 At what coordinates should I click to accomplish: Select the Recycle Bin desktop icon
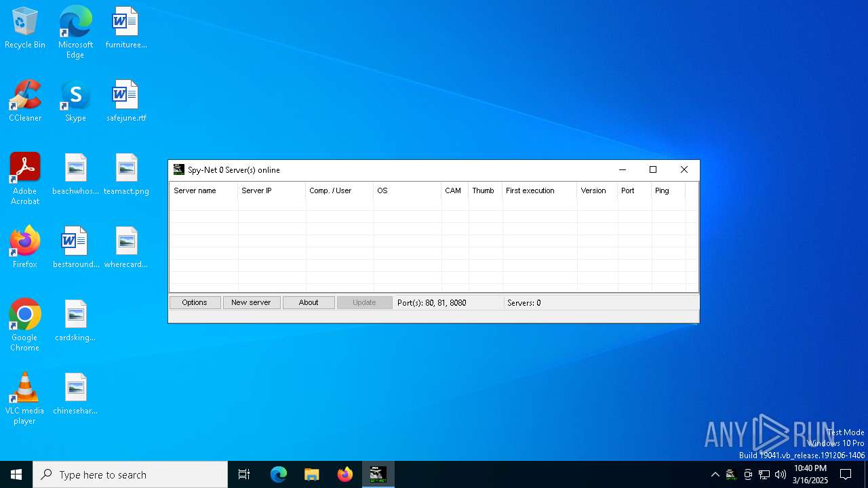25,28
